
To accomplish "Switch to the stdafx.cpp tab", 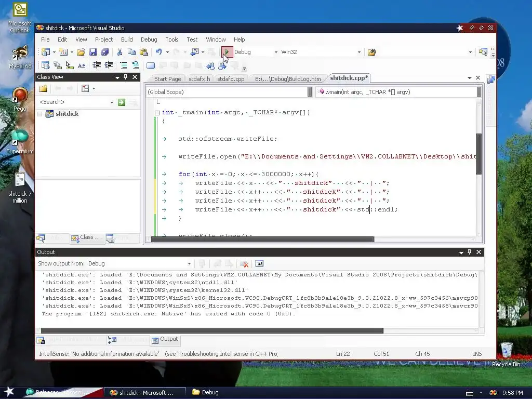I will (231, 79).
